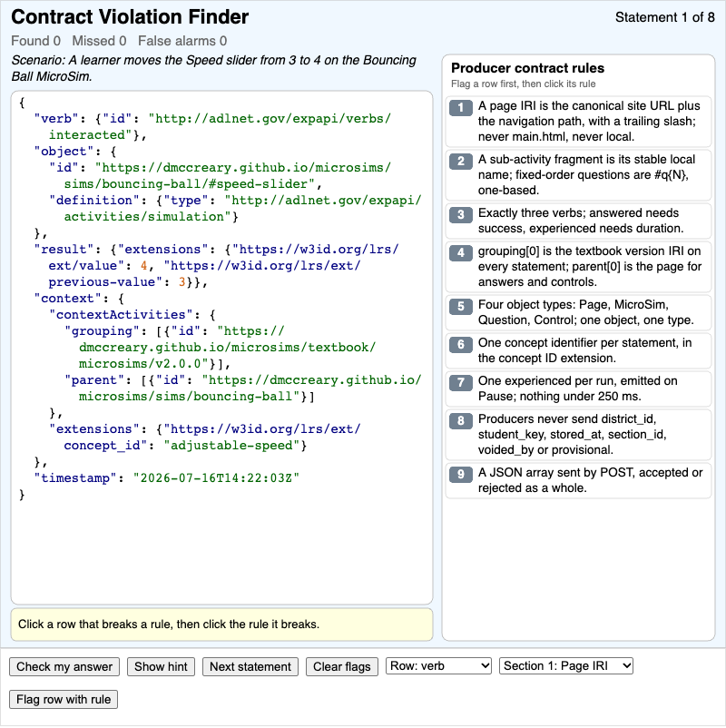Screen dimensions: 726x728
Task: Click the "context" row
Action: click(x=79, y=298)
